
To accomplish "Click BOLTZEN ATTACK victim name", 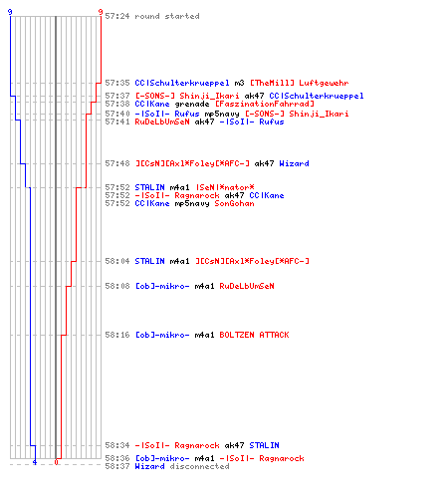I will point(254,335).
